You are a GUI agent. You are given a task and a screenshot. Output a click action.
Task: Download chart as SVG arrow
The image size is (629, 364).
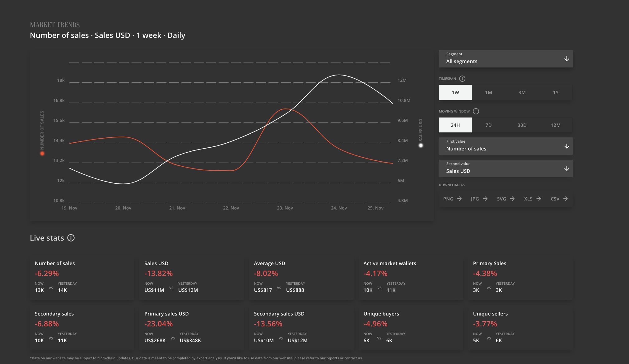click(x=512, y=199)
